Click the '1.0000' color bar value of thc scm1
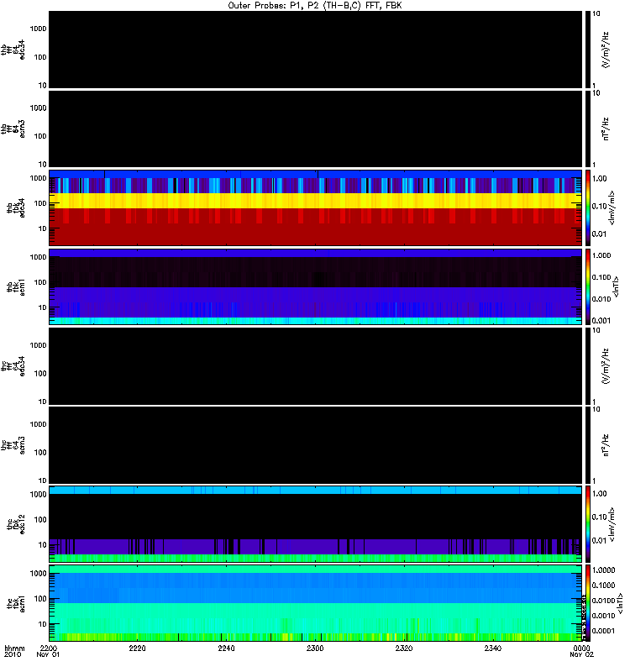The image size is (630, 672). (603, 570)
